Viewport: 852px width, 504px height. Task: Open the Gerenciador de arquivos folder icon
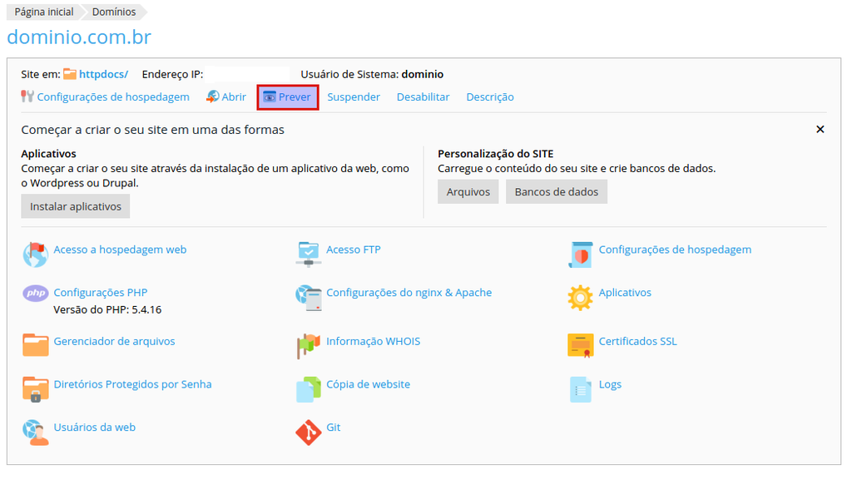point(36,343)
